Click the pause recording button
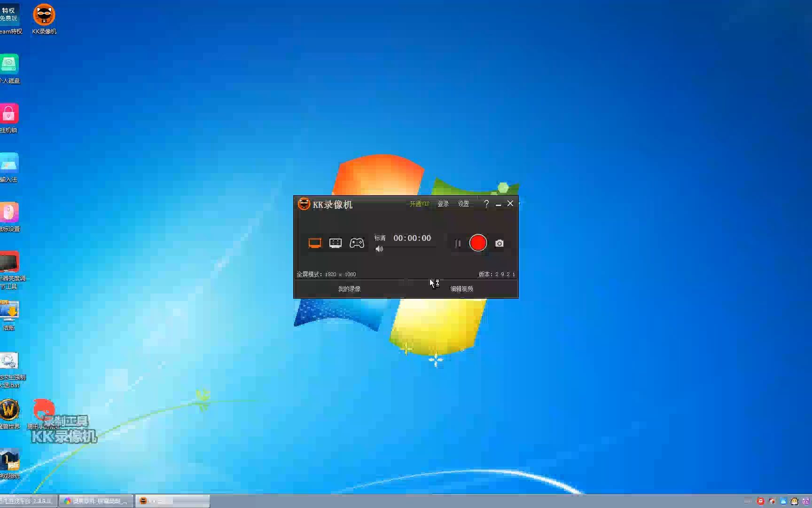Viewport: 812px width, 508px height. (458, 243)
